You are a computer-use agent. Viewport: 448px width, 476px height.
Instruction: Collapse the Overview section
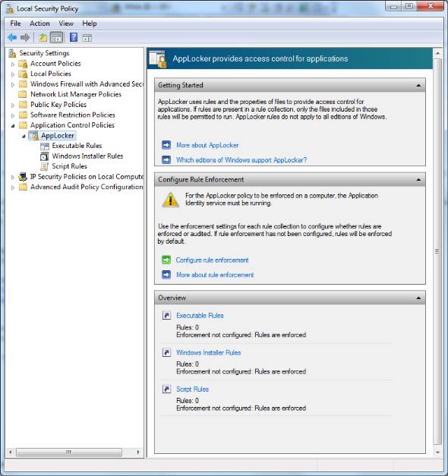[418, 298]
